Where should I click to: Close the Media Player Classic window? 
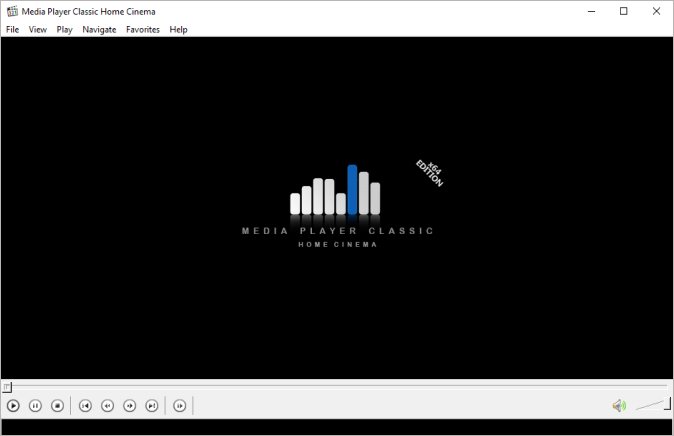(656, 11)
